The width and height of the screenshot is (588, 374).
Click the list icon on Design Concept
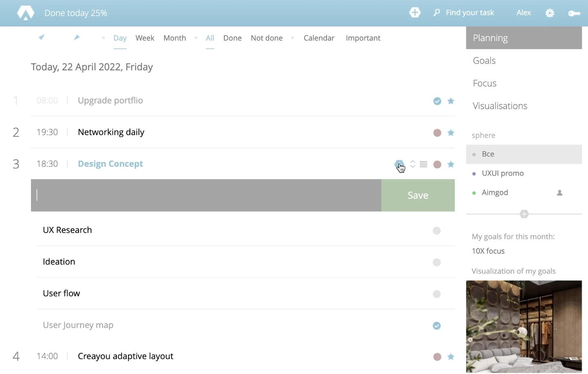(423, 164)
